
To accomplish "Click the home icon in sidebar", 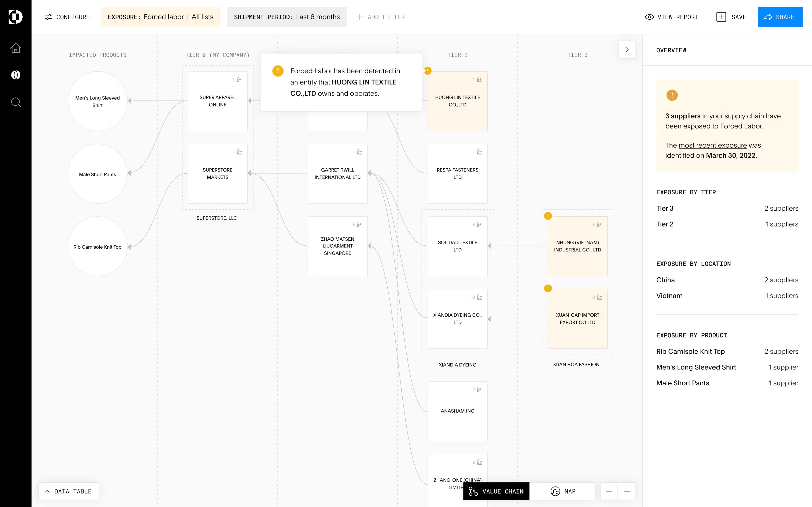I will pyautogui.click(x=15, y=48).
